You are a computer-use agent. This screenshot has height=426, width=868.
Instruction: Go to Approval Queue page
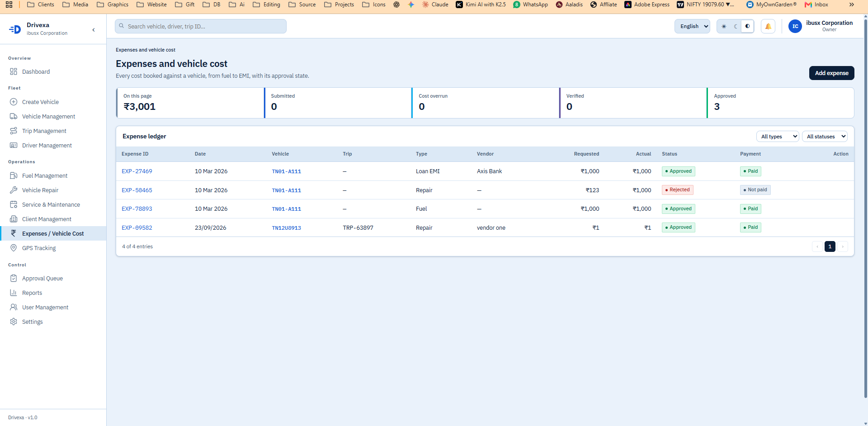tap(42, 278)
